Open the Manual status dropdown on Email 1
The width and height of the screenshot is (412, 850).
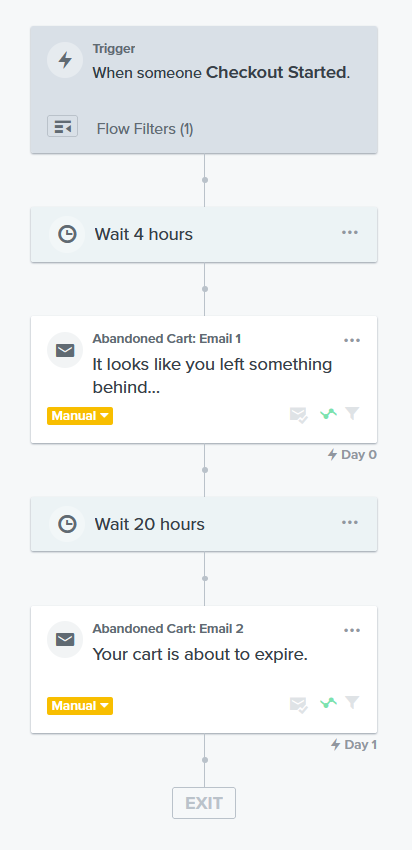(x=80, y=416)
